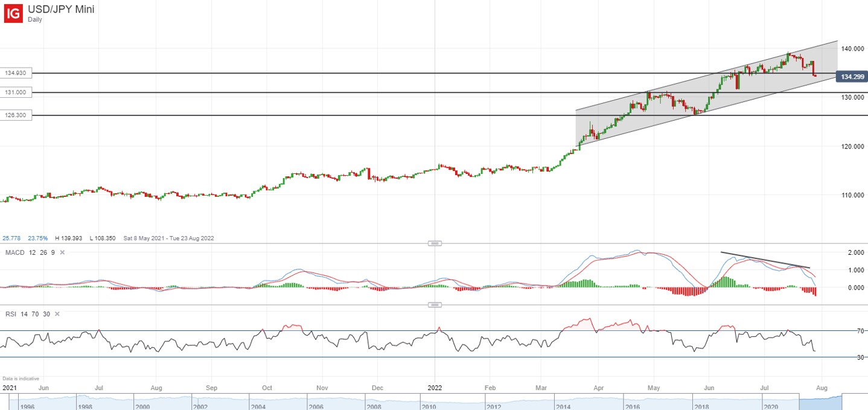Click the 2021 time axis label

click(x=10, y=387)
